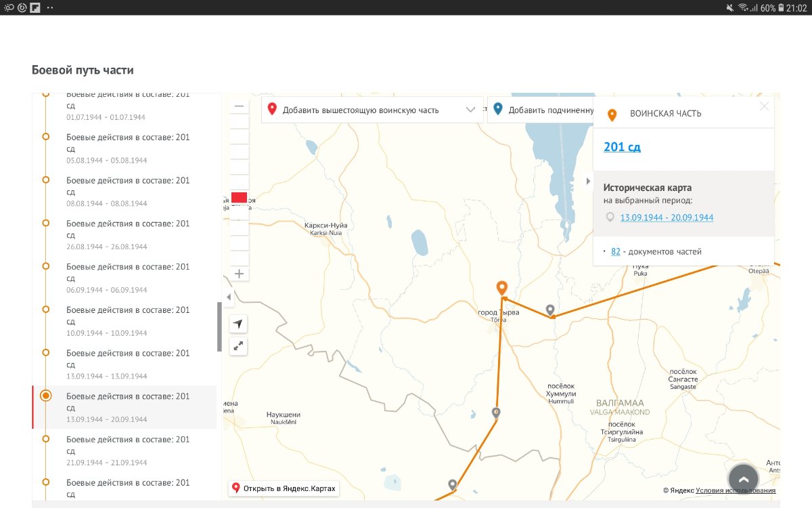812x508 pixels.
Task: Close the Воинская часть info panel
Action: [764, 106]
